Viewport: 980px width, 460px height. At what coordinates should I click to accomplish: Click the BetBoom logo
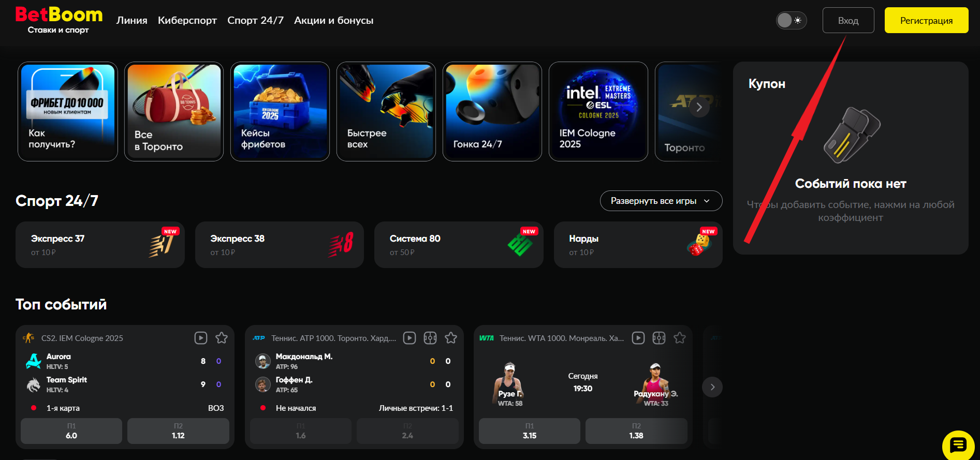(59, 21)
